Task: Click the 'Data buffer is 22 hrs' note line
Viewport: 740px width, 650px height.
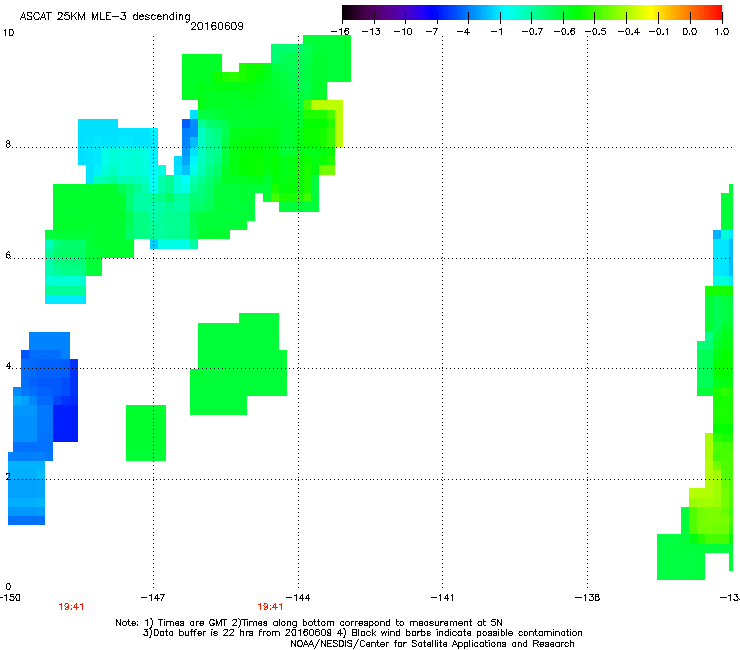Action: pyautogui.click(x=362, y=633)
